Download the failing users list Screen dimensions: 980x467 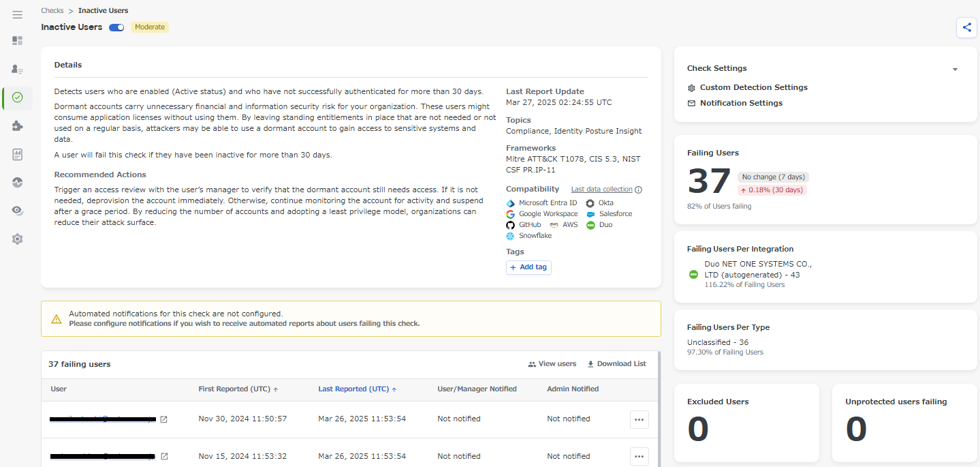pyautogui.click(x=616, y=364)
